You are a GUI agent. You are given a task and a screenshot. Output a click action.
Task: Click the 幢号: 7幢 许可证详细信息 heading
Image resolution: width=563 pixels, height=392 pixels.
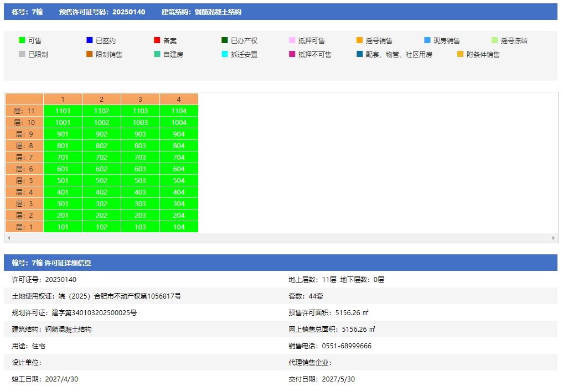pos(51,263)
